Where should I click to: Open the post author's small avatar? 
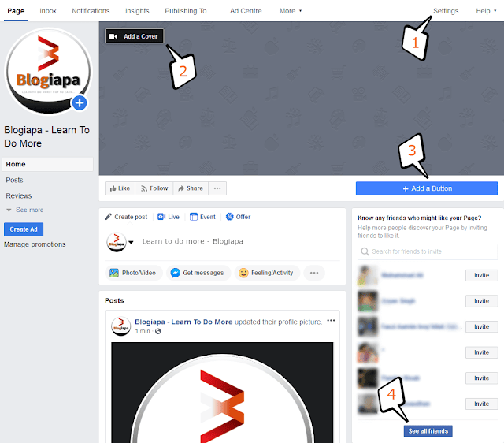tap(120, 326)
